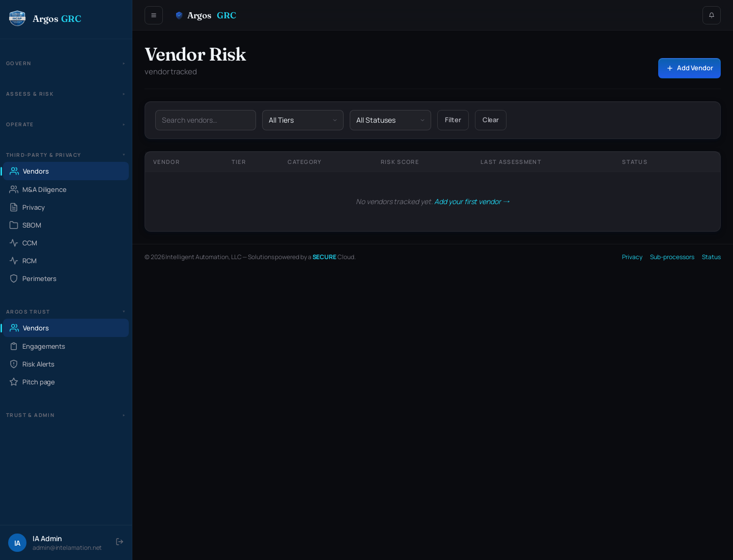Open the All Statuses dropdown
The image size is (733, 560).
pyautogui.click(x=390, y=120)
